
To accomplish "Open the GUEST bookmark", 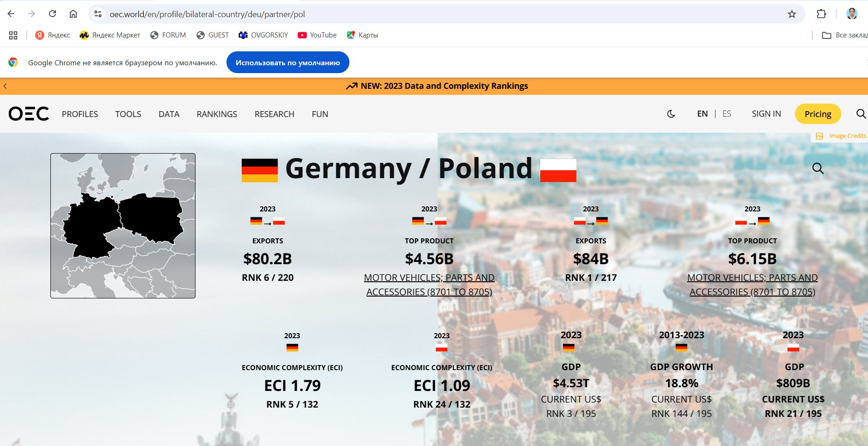I will (213, 35).
